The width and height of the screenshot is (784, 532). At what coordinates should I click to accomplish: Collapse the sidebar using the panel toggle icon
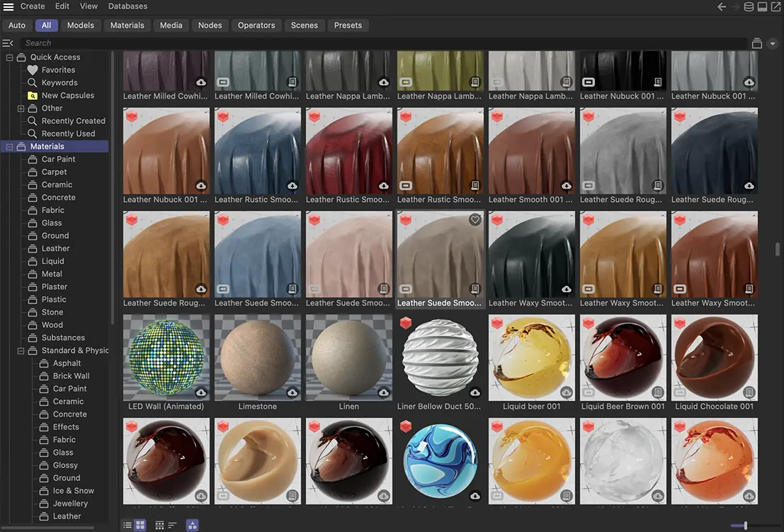point(8,43)
